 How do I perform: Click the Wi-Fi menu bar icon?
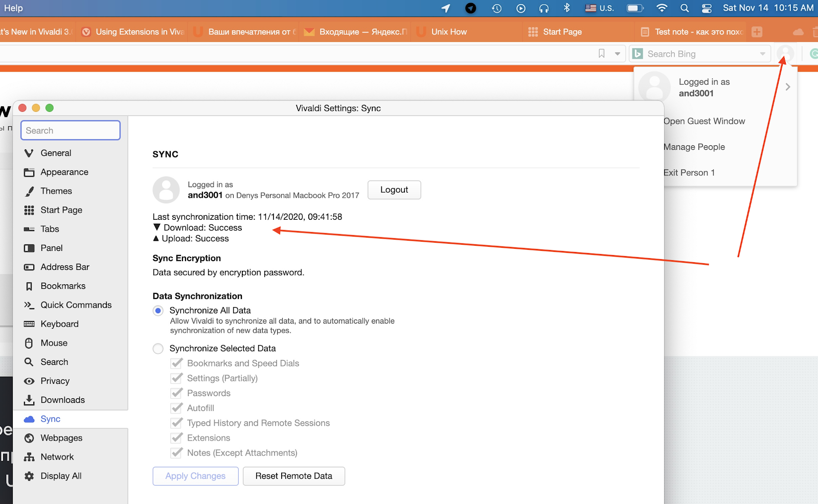tap(662, 8)
